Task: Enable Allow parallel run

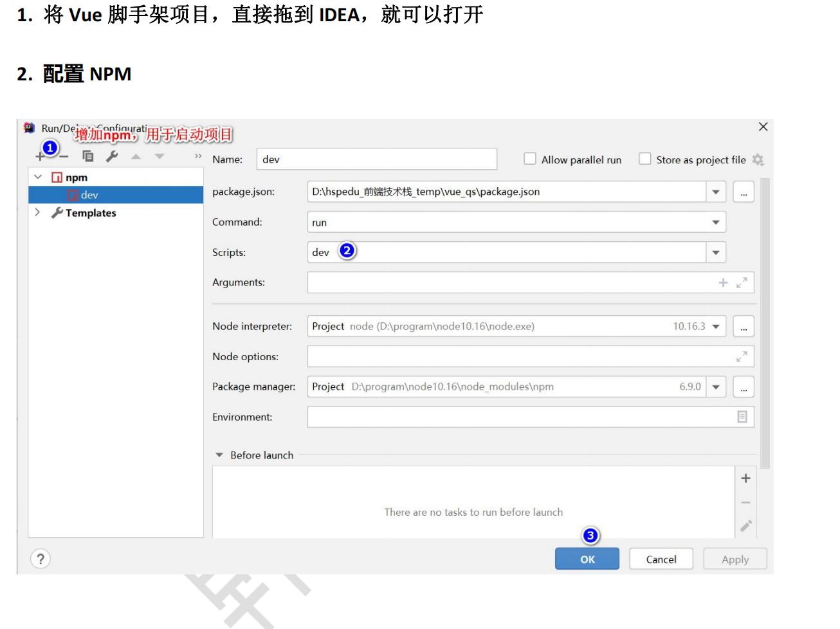Action: point(530,159)
